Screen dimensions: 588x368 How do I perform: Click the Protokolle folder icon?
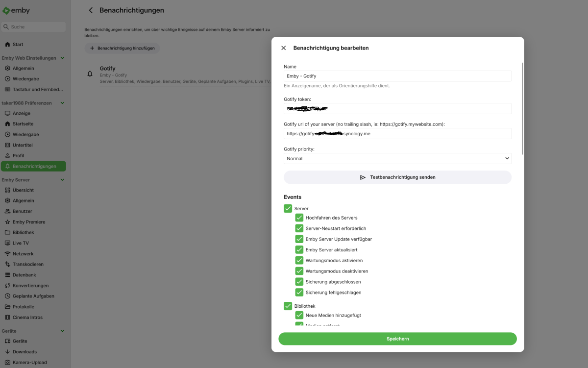pyautogui.click(x=7, y=307)
